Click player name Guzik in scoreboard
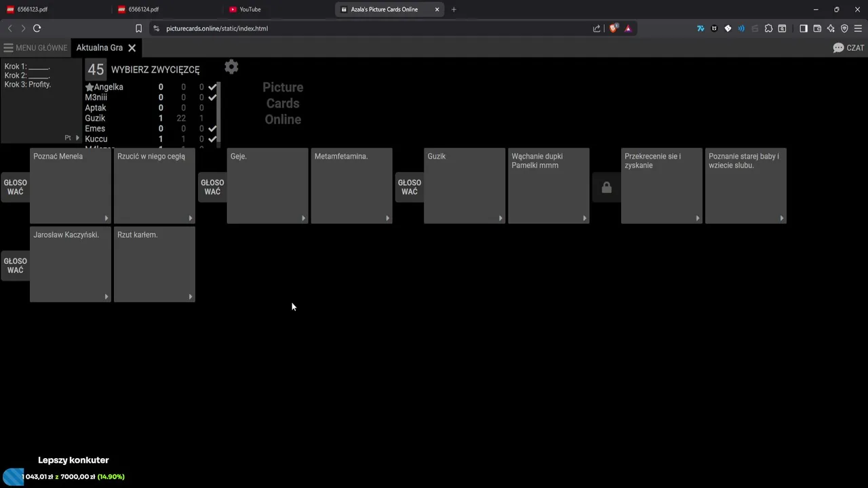 coord(95,118)
